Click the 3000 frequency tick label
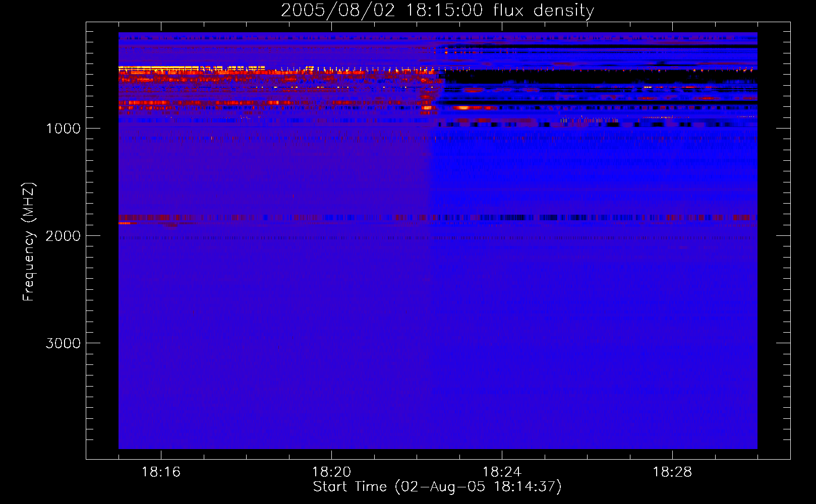This screenshot has height=504, width=816. pyautogui.click(x=63, y=343)
